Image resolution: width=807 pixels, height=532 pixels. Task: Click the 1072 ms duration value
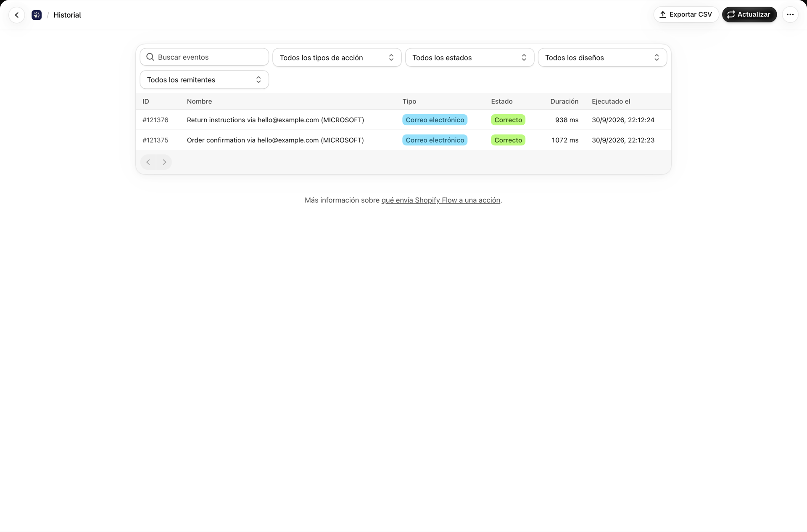565,140
